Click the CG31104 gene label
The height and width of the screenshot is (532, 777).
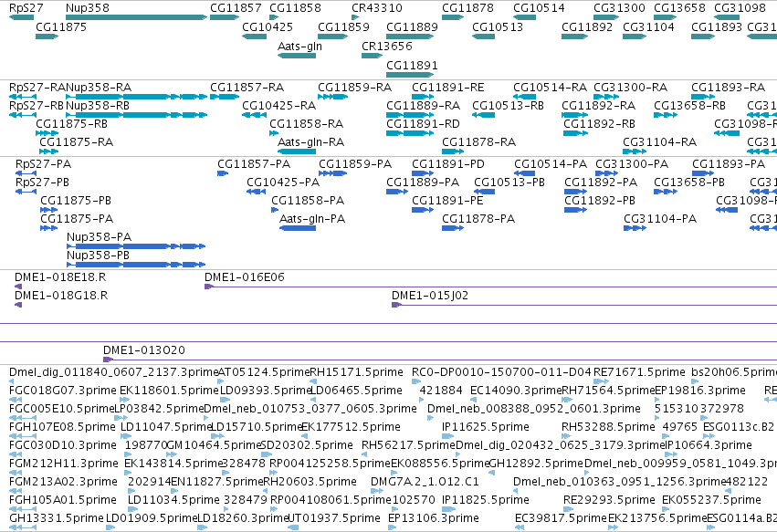pos(648,26)
